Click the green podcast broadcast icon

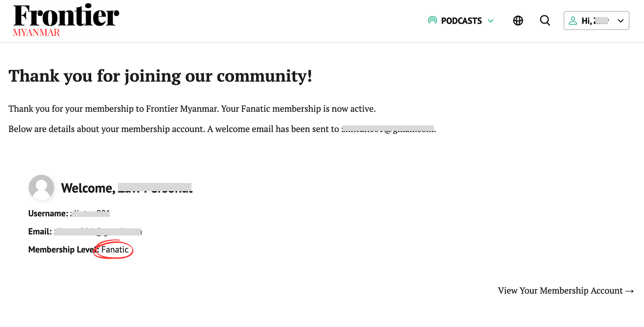tap(433, 20)
